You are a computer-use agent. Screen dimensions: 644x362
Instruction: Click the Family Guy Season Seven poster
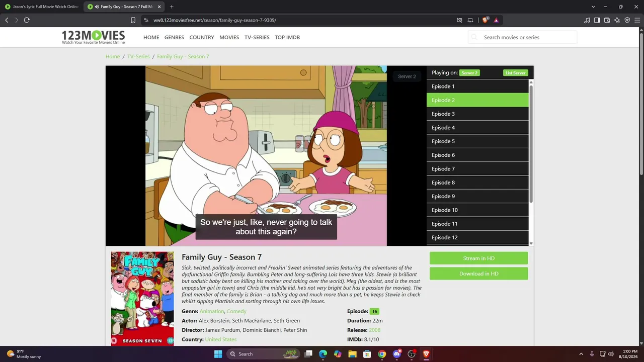click(x=142, y=299)
